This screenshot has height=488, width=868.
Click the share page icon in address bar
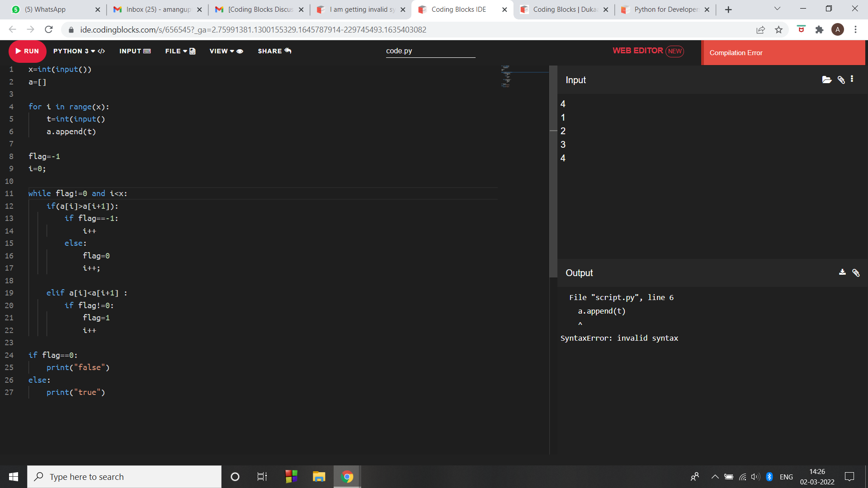[x=760, y=30]
